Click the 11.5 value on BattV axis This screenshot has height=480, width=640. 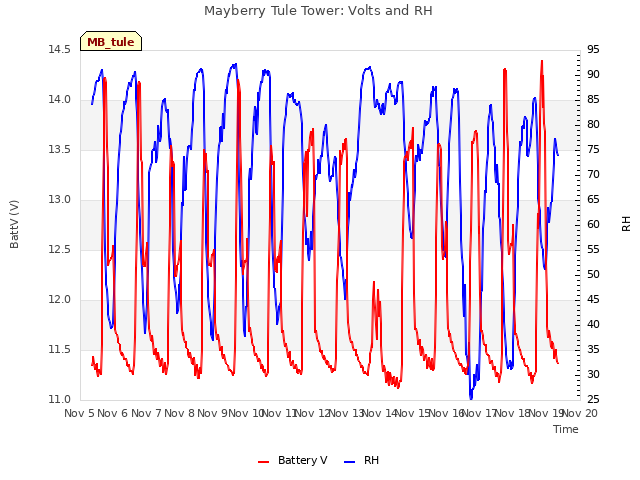(x=60, y=349)
